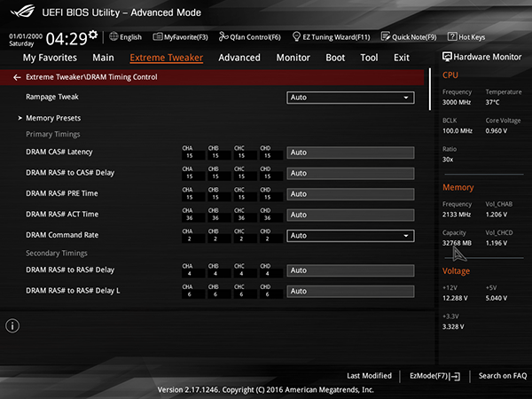Click Last Modified button
Viewport: 532px width, 399px height.
coord(369,376)
